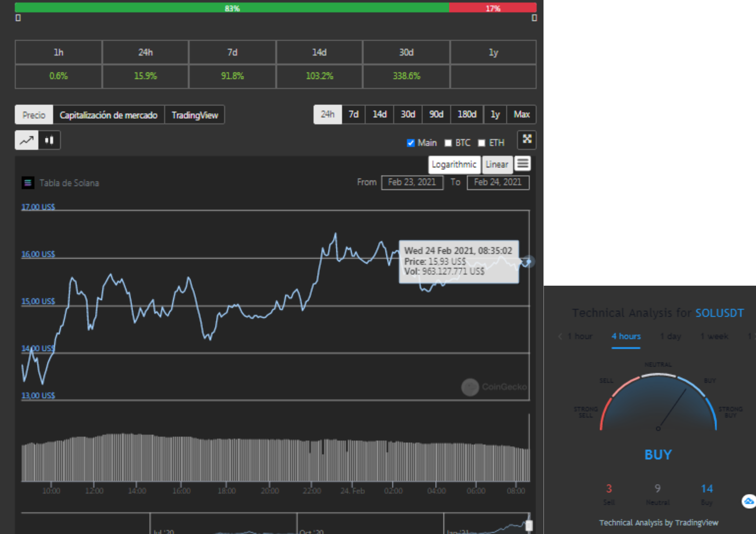Switch chart scale to Linear
This screenshot has height=534, width=756.
(x=497, y=164)
